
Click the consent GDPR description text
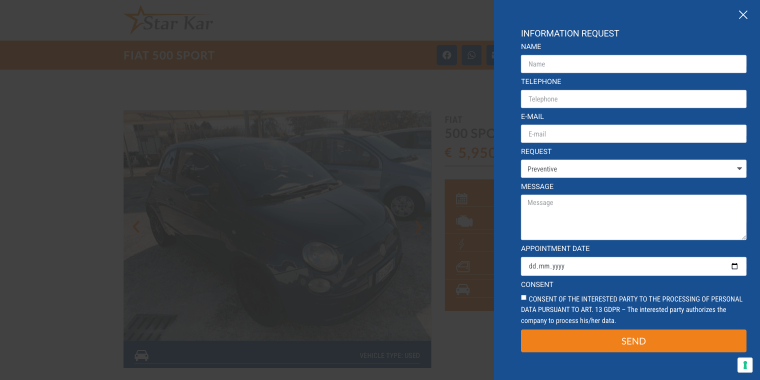(632, 310)
